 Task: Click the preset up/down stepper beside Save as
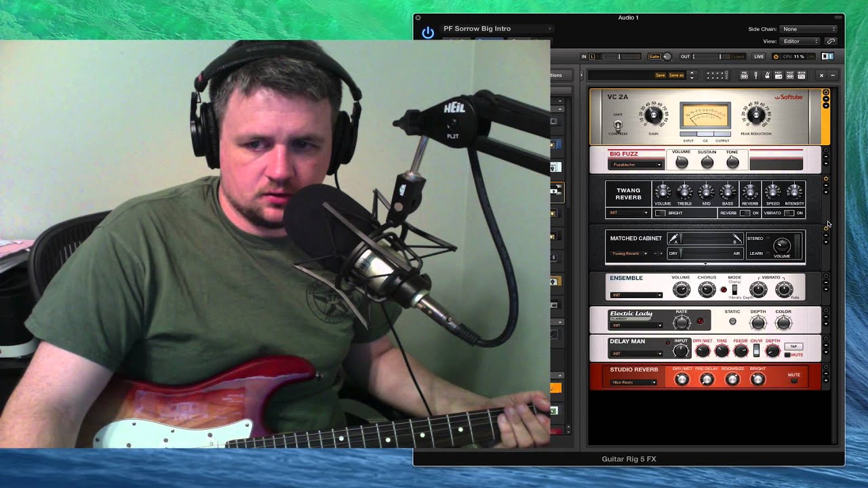692,75
